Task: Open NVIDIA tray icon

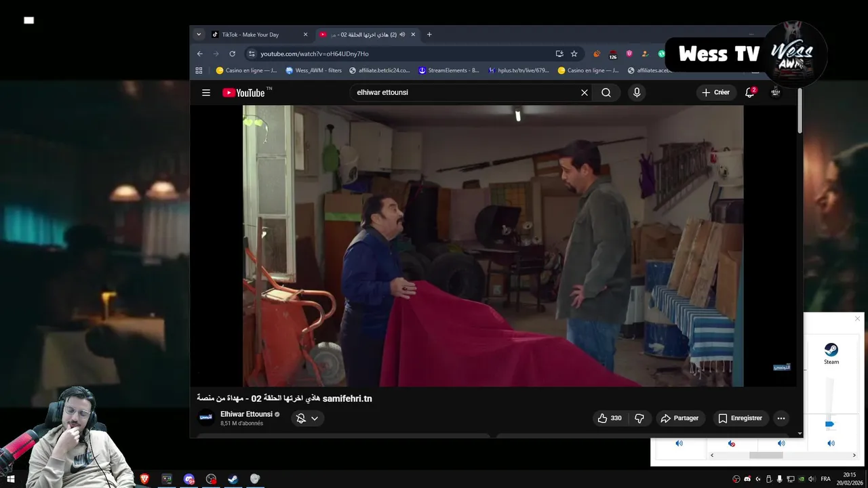Action: coord(802,479)
